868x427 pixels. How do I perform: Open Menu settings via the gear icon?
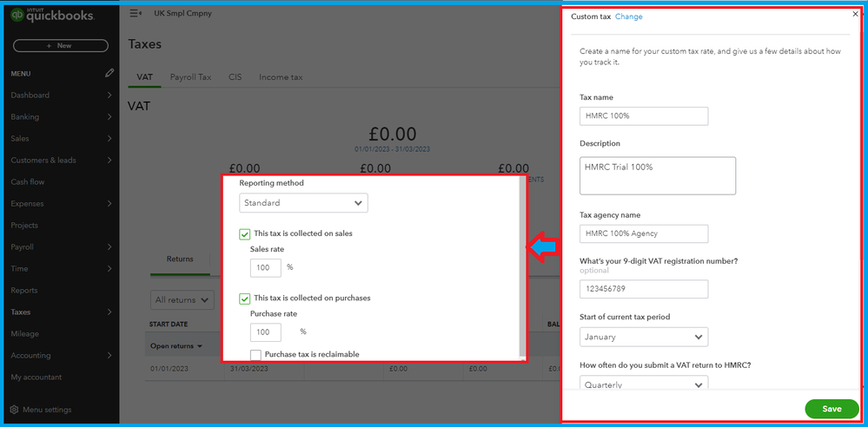point(15,410)
